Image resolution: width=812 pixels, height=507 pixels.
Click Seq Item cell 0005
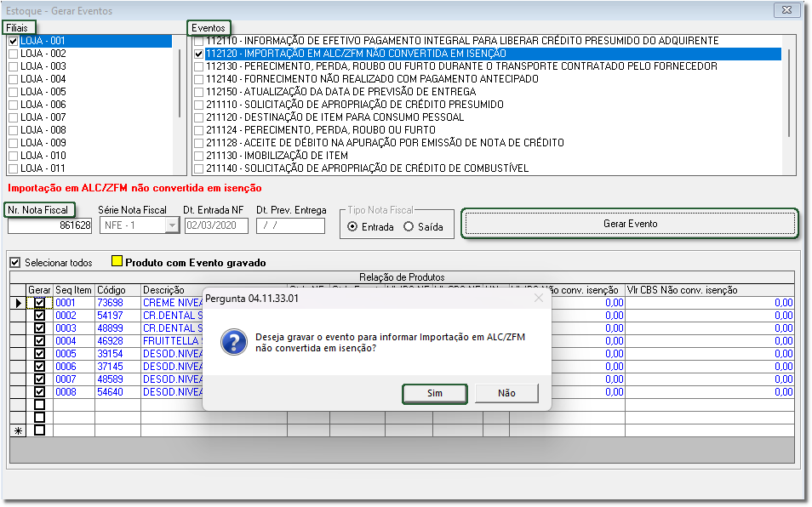(73, 354)
